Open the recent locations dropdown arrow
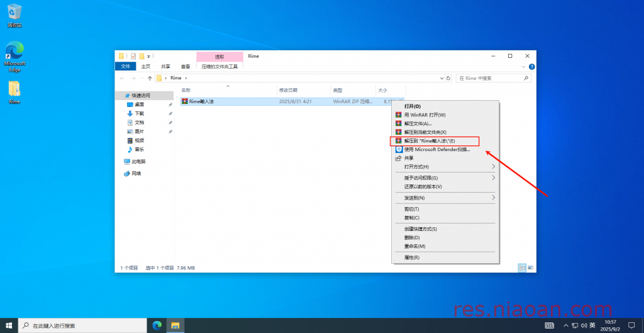The image size is (644, 333). coord(142,78)
